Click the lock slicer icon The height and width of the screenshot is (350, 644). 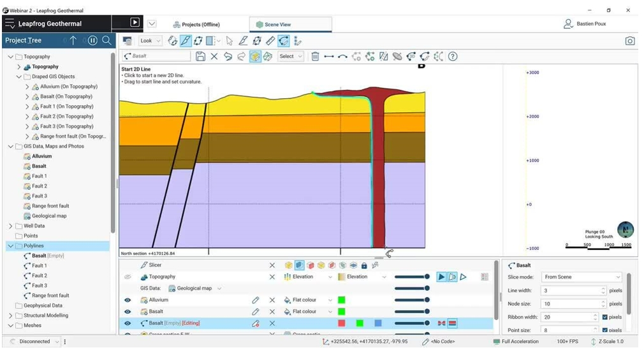(364, 265)
